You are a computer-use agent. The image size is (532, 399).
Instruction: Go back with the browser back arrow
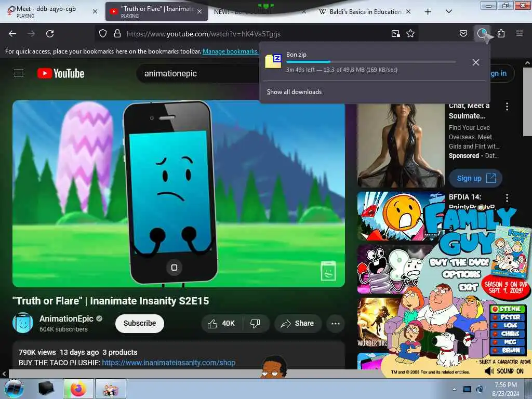pos(12,34)
